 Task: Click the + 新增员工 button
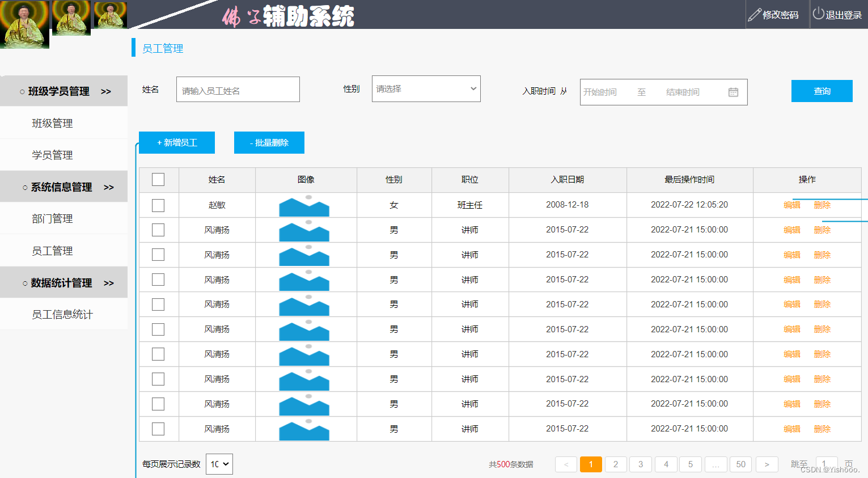click(177, 142)
